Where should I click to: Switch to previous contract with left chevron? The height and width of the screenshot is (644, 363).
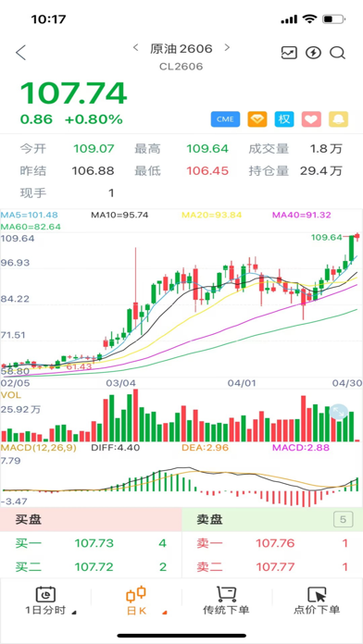point(136,47)
